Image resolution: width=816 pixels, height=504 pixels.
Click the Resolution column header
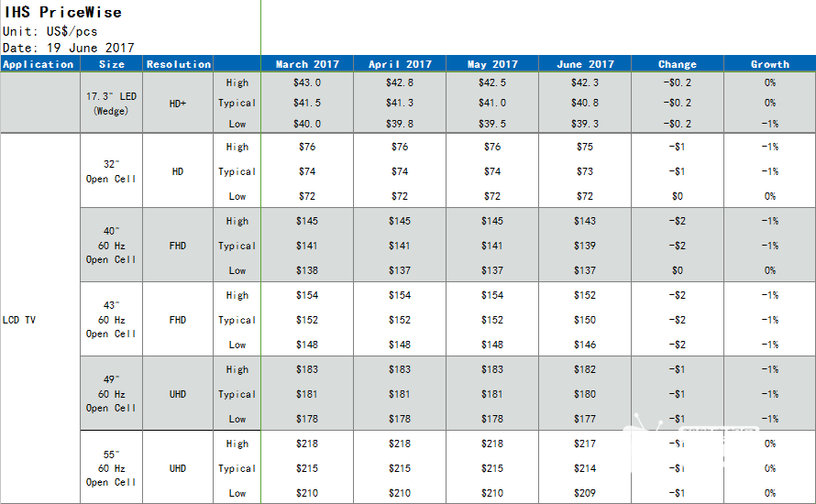(x=178, y=64)
